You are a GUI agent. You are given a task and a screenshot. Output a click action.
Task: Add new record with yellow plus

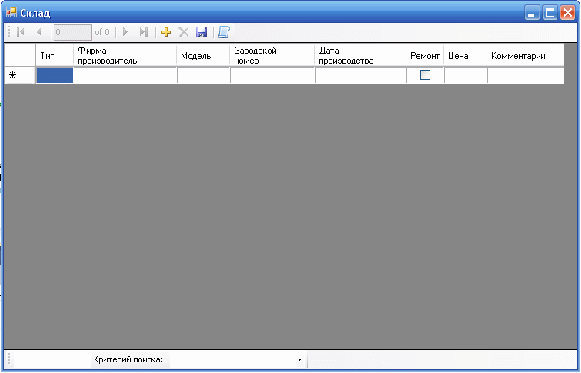166,32
